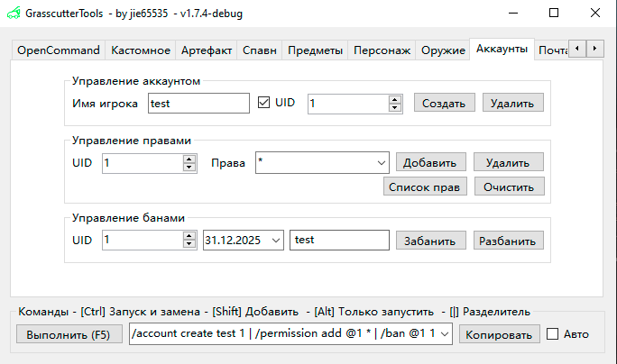Decrease the account UID spinner value
Screen dimensions: 617x364
pos(394,108)
